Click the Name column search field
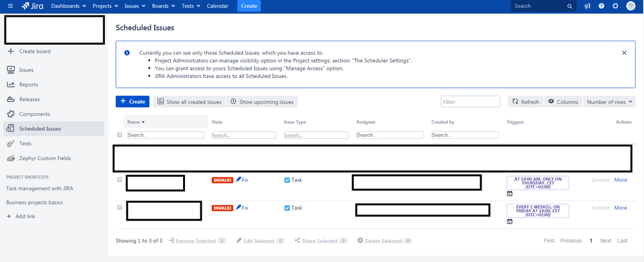The width and height of the screenshot is (644, 262). pyautogui.click(x=166, y=135)
